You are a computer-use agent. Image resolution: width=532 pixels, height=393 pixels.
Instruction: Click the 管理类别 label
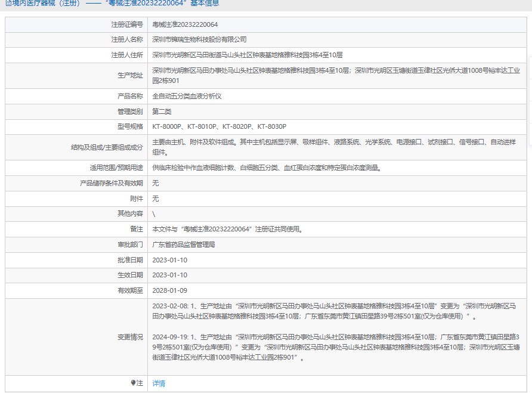(x=130, y=112)
